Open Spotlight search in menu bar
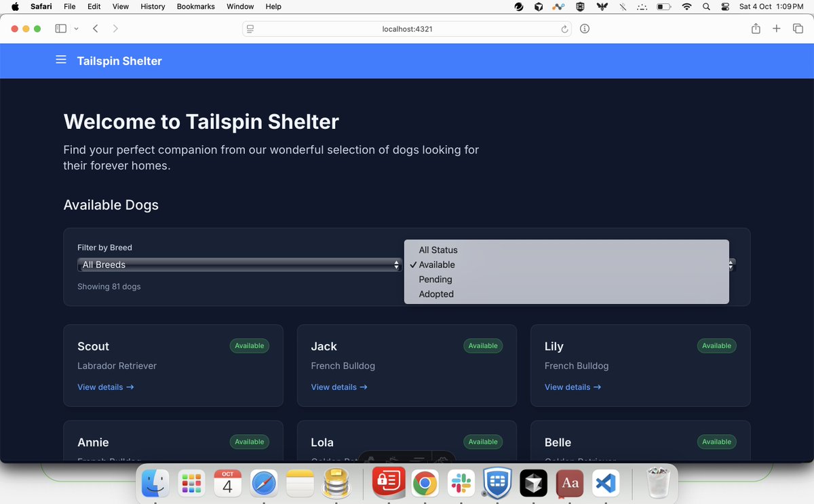Image resolution: width=814 pixels, height=504 pixels. 707,7
